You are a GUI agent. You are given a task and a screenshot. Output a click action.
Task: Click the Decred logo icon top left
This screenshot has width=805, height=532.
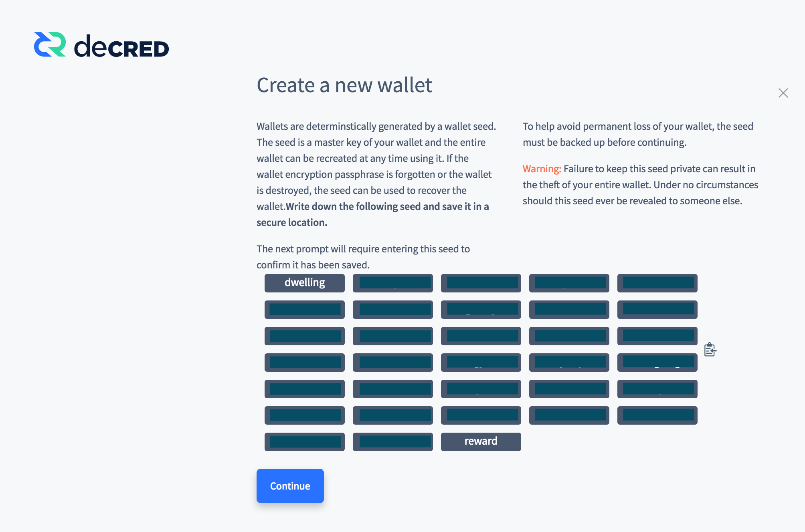47,45
